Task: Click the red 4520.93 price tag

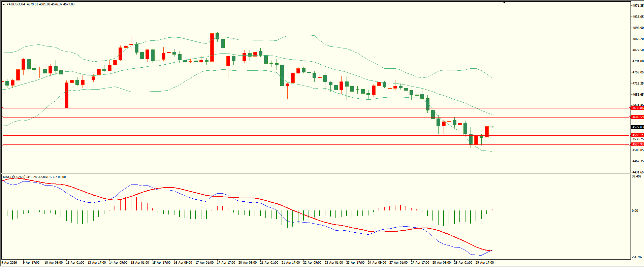Action: tap(638, 144)
